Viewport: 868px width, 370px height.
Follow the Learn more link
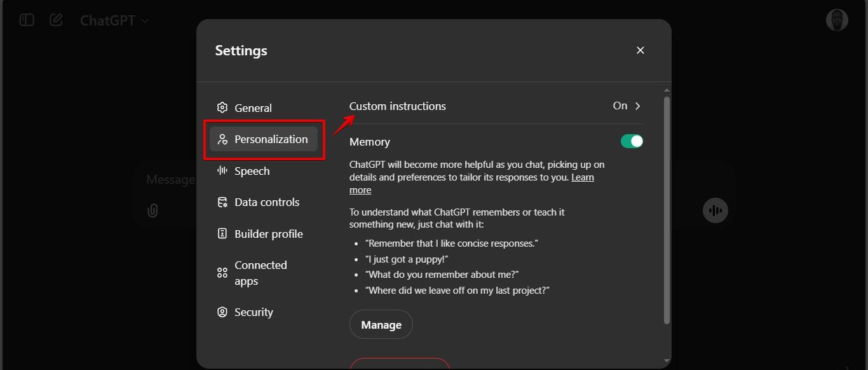pyautogui.click(x=582, y=177)
